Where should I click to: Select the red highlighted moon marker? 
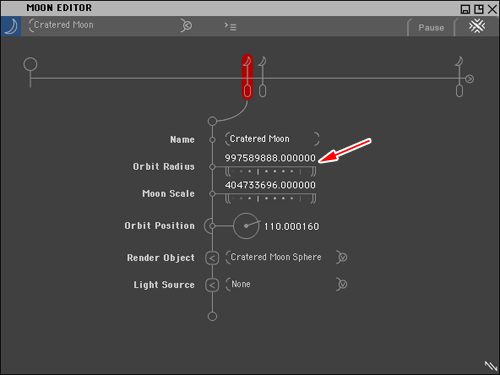coord(247,77)
